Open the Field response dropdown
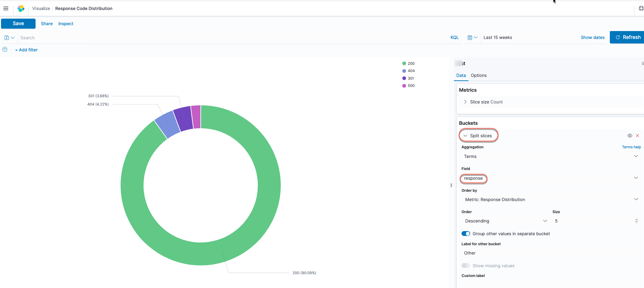Image resolution: width=644 pixels, height=288 pixels. tap(551, 178)
